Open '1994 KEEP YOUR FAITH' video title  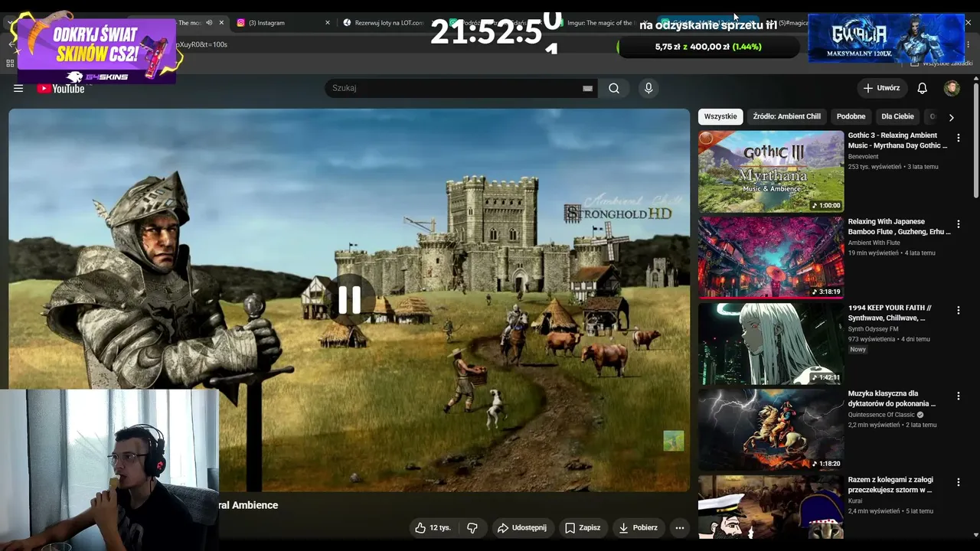[890, 313]
